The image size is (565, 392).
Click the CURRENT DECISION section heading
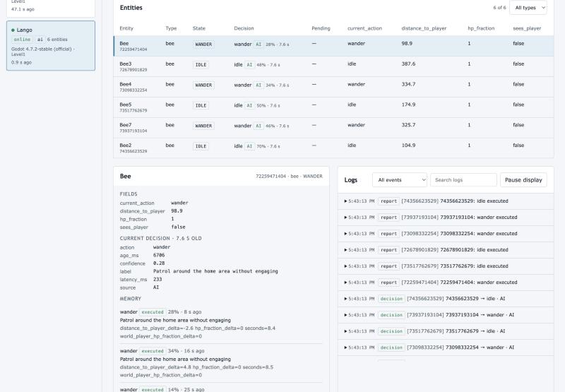pyautogui.click(x=161, y=238)
